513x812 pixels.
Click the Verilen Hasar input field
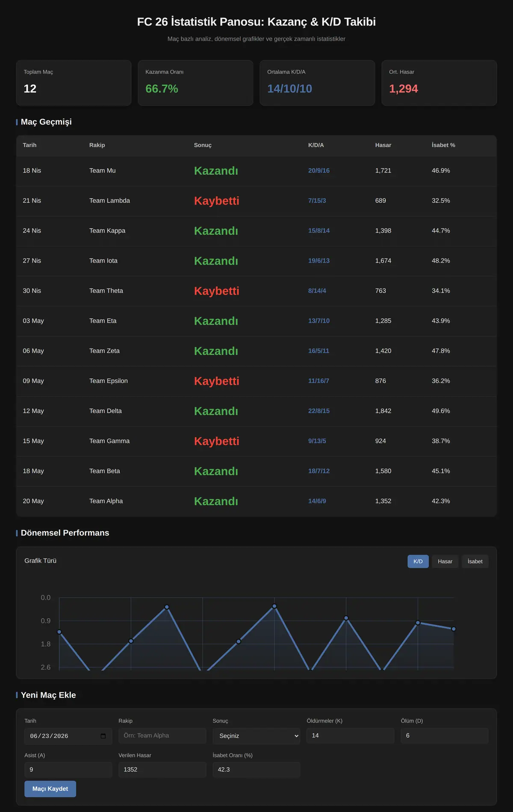(x=162, y=770)
